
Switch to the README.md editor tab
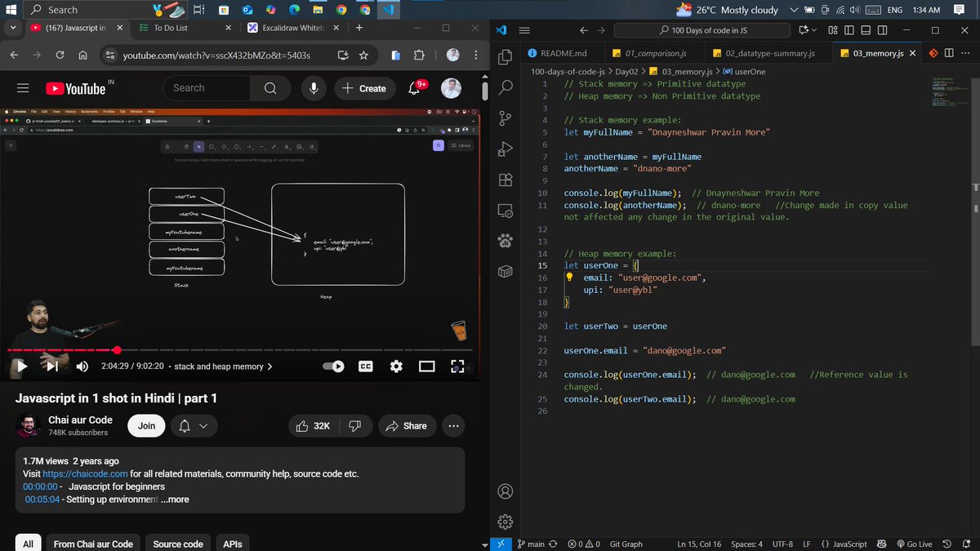(x=562, y=53)
